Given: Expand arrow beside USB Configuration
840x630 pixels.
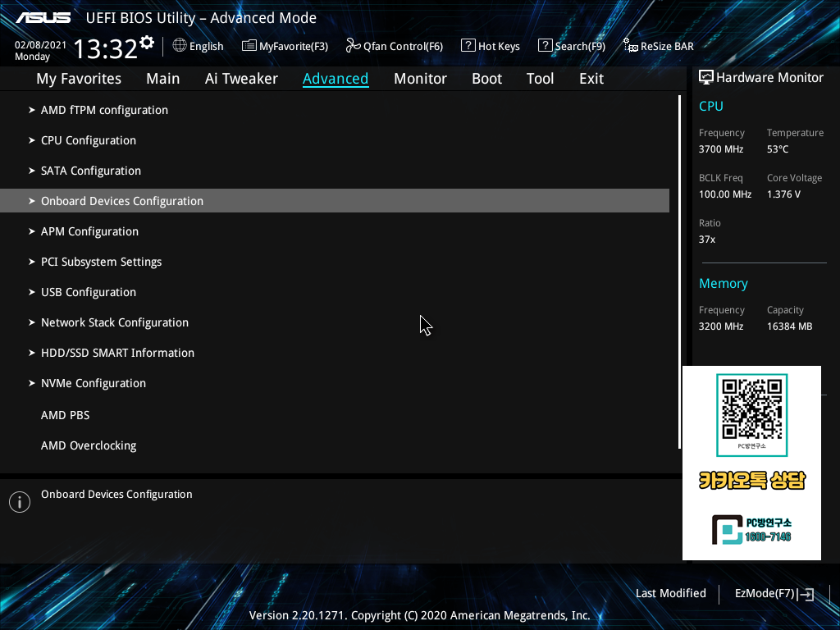Looking at the screenshot, I should click(x=32, y=292).
